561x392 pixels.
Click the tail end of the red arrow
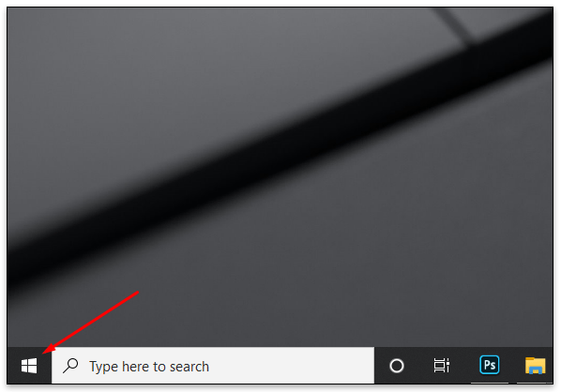click(x=137, y=293)
